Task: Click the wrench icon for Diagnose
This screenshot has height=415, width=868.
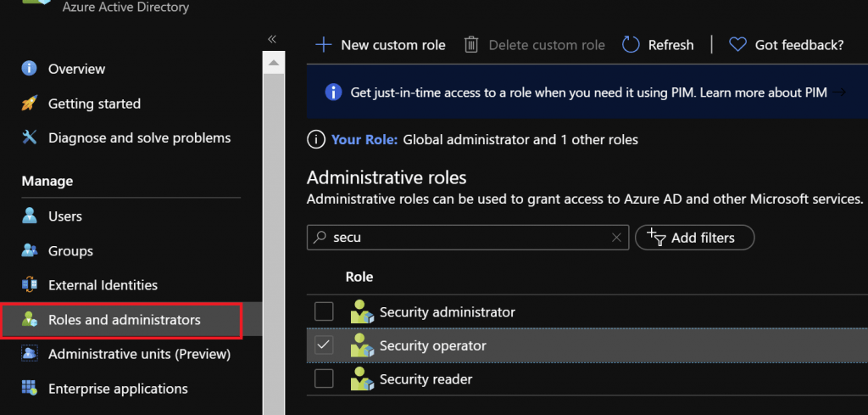Action: pyautogui.click(x=29, y=137)
